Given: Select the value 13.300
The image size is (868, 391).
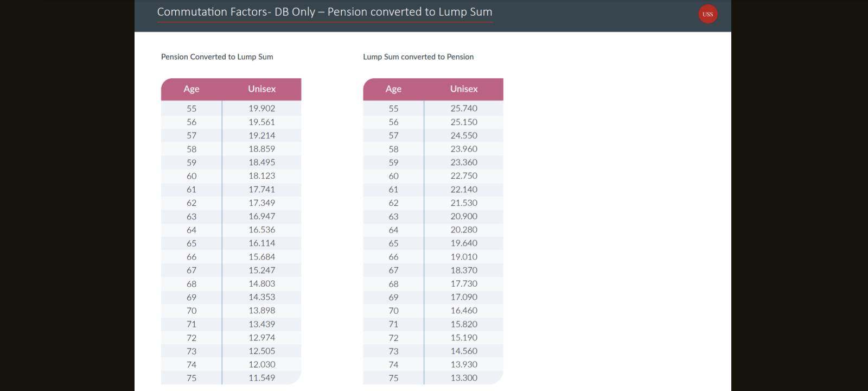Looking at the screenshot, I should point(464,378).
